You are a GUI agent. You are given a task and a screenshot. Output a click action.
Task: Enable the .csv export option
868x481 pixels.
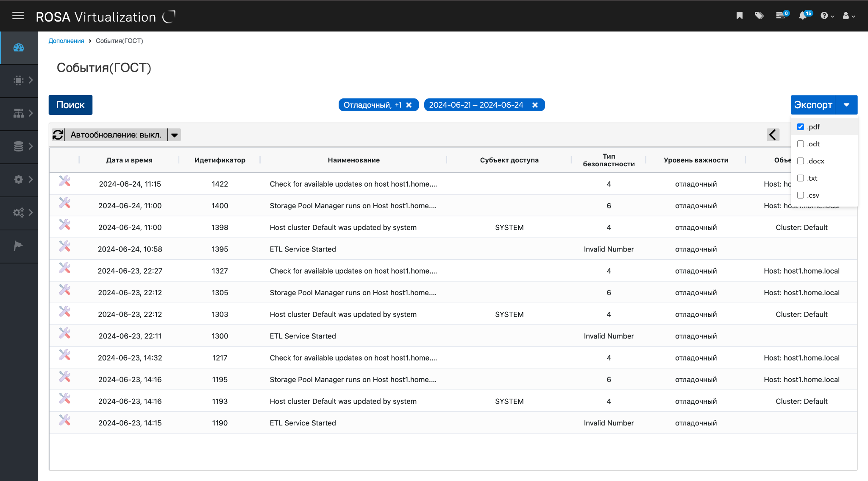801,196
